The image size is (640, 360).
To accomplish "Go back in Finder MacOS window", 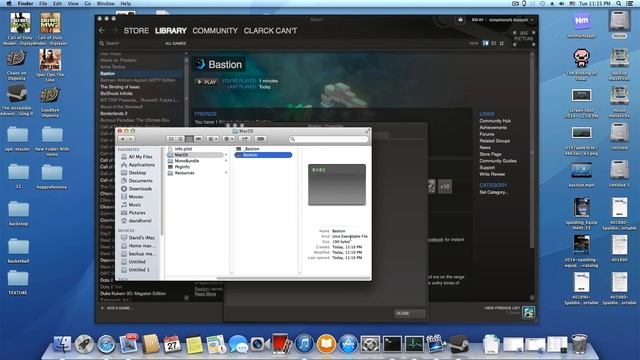I will pyautogui.click(x=122, y=139).
